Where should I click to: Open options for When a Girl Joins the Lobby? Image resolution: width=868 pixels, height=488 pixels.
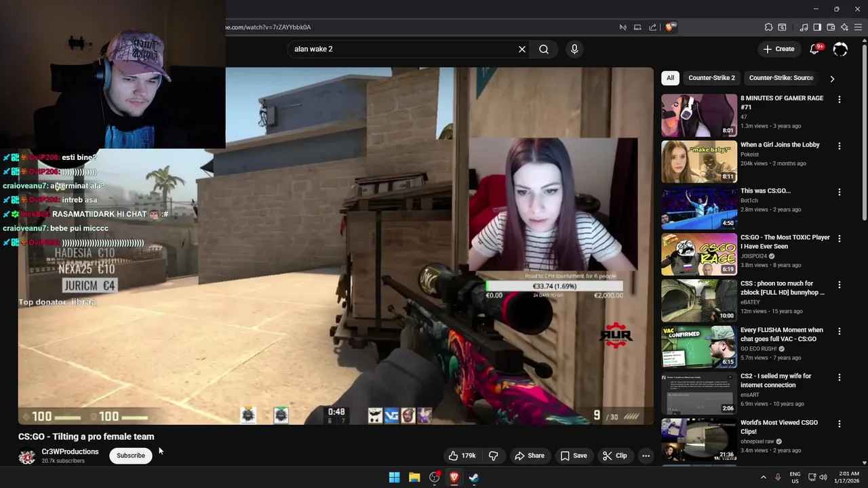(x=840, y=146)
